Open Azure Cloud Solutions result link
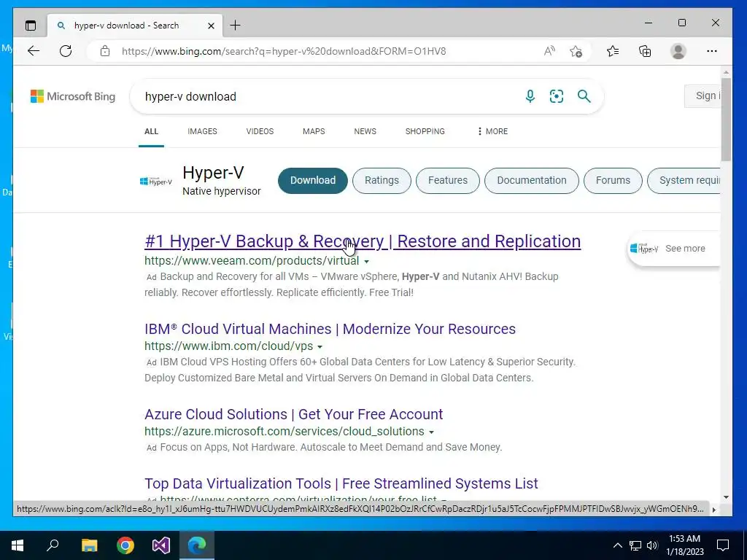This screenshot has height=560, width=747. pyautogui.click(x=293, y=414)
